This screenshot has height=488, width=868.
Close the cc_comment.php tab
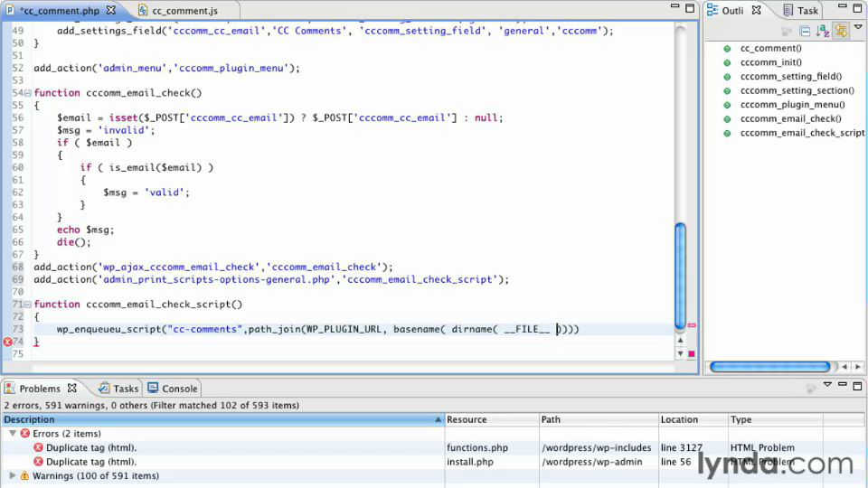point(110,10)
